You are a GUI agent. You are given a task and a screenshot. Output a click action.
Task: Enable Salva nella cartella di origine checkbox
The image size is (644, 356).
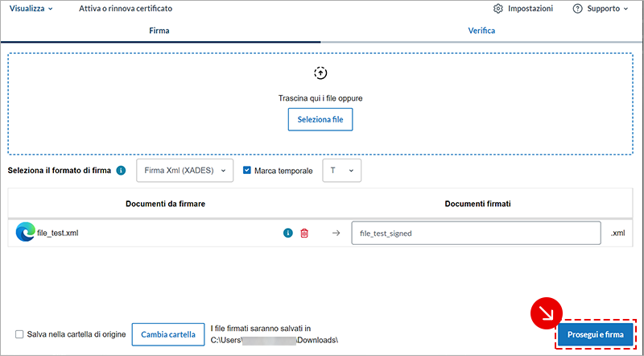coord(19,334)
